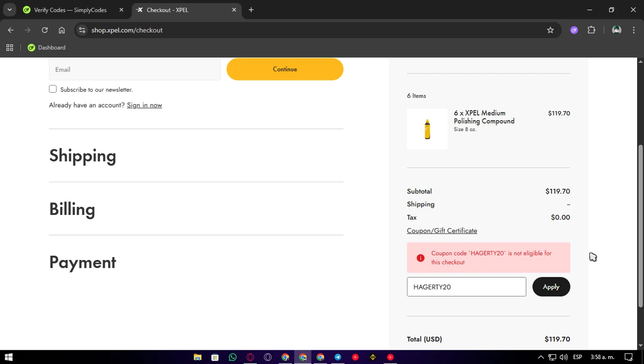Click the Sign in now link
Viewport: 644px width, 364px height.
144,105
